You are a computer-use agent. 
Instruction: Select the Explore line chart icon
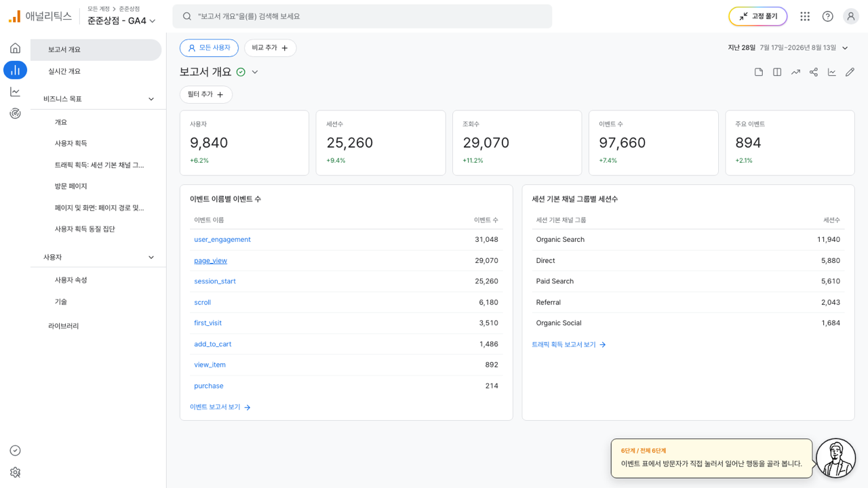click(x=15, y=91)
